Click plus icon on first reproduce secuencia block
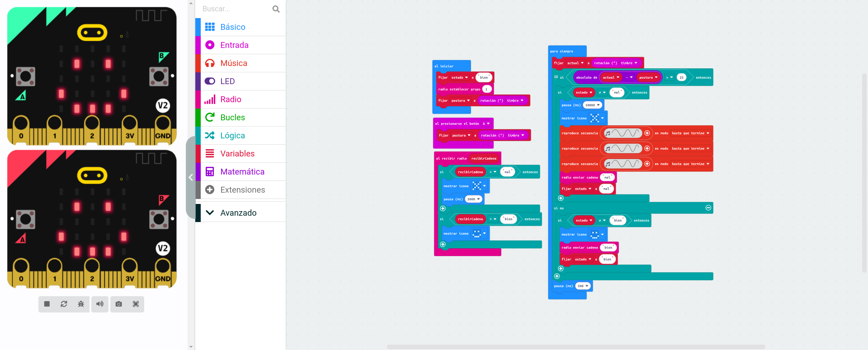868x350 pixels. [647, 133]
